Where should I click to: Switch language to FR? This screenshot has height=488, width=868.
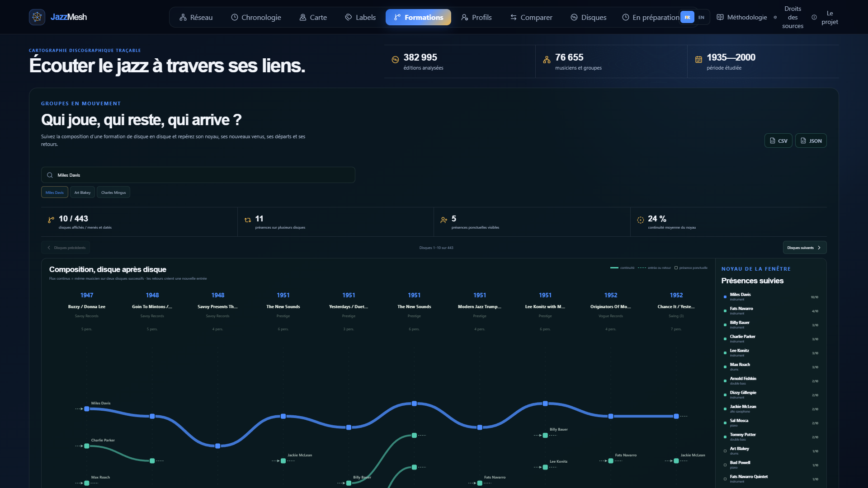coord(687,17)
